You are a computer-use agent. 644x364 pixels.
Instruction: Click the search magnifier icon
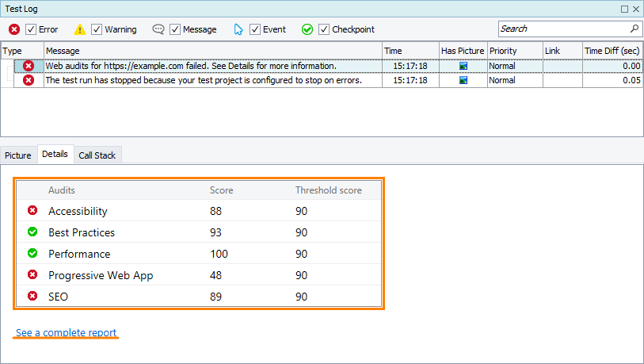(634, 29)
